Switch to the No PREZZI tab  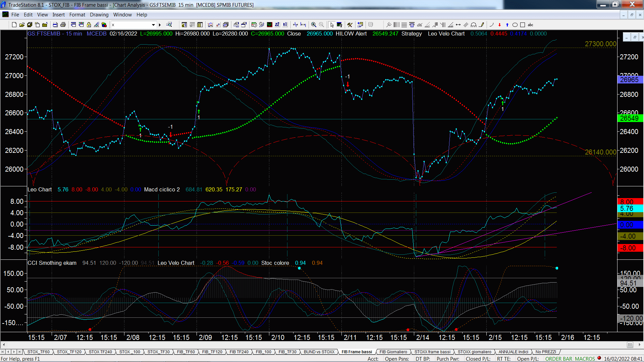point(546,352)
